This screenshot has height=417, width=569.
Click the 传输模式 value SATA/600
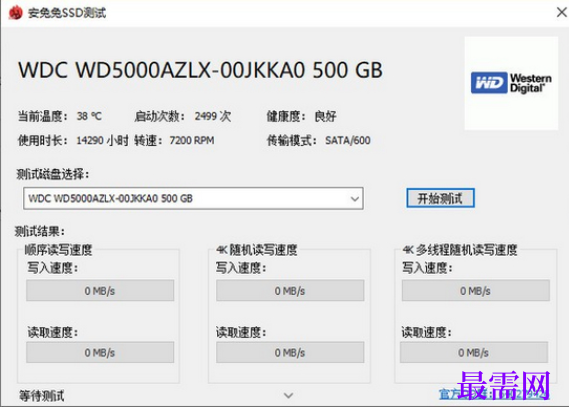click(348, 140)
